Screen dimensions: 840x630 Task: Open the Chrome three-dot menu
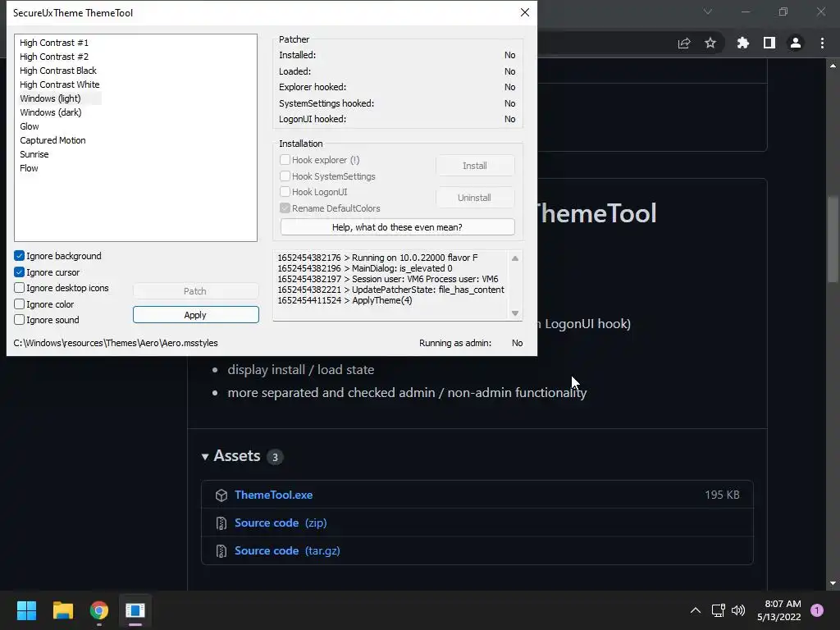pos(822,43)
